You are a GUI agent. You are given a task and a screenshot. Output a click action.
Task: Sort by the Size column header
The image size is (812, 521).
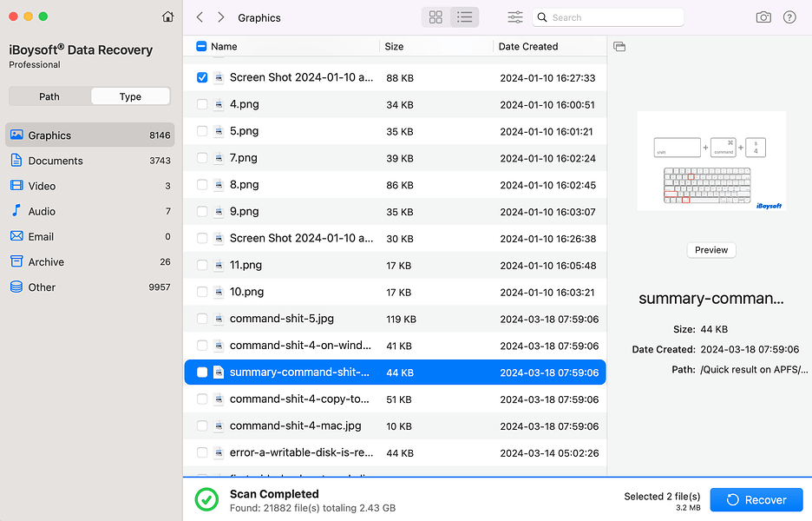(394, 46)
